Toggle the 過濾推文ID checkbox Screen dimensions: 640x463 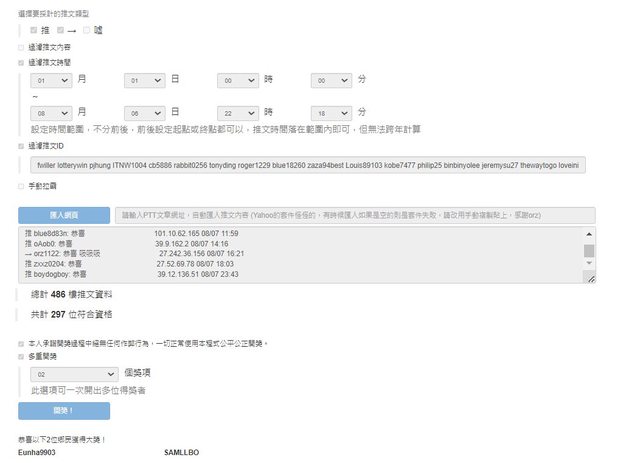tap(22, 146)
